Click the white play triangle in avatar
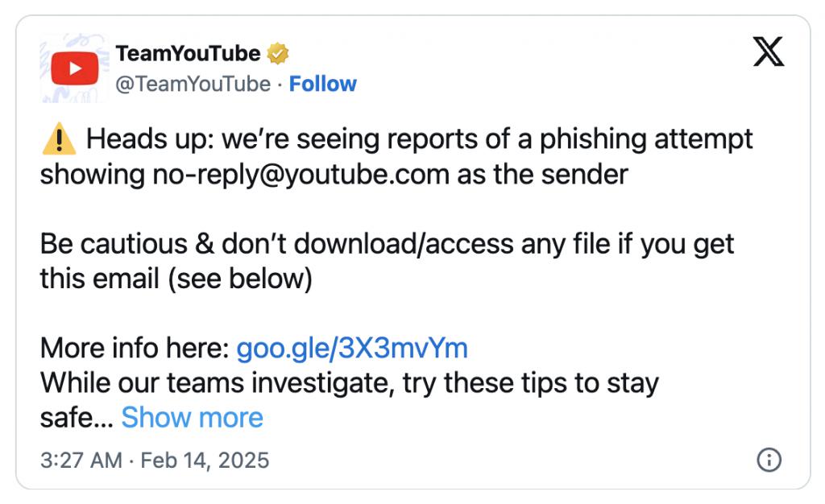825x504 pixels. pyautogui.click(x=76, y=69)
